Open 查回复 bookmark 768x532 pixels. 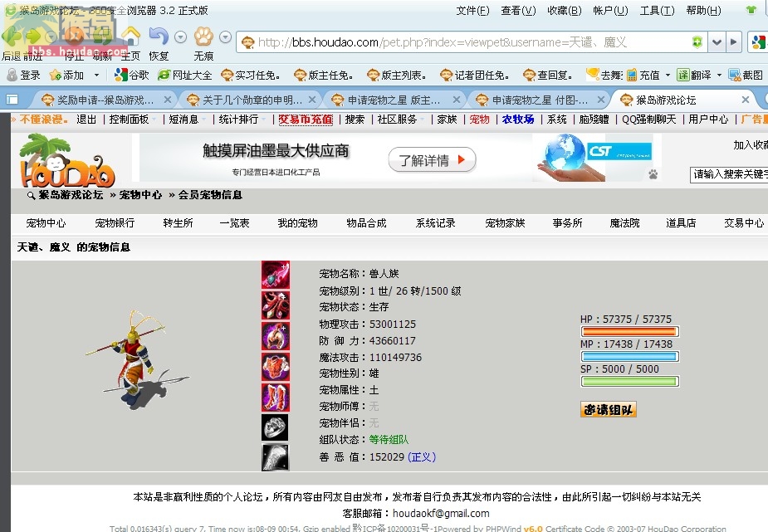tap(548, 75)
